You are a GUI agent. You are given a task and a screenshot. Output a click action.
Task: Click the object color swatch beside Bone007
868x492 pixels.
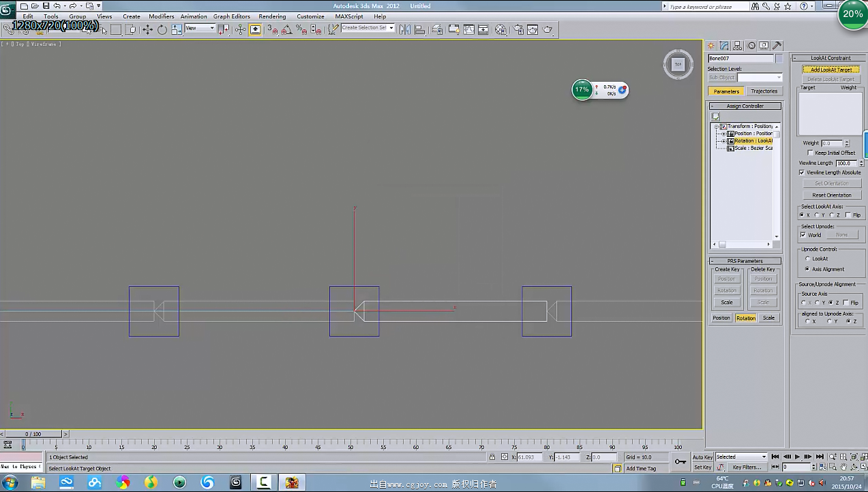(x=779, y=59)
